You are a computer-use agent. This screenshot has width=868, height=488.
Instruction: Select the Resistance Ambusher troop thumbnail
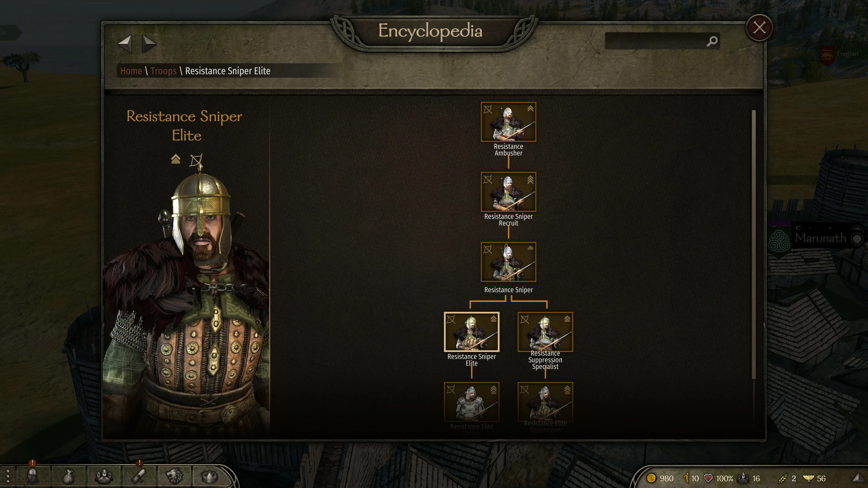pyautogui.click(x=508, y=122)
